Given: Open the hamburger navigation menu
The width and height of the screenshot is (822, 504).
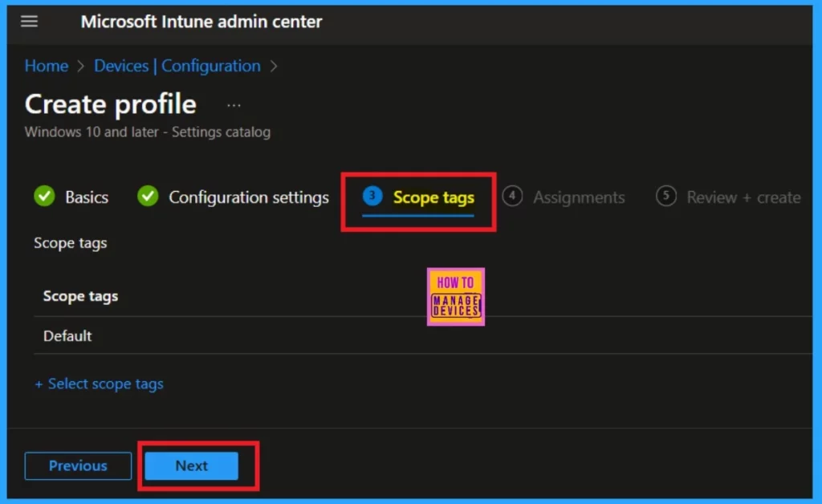Looking at the screenshot, I should pyautogui.click(x=30, y=22).
